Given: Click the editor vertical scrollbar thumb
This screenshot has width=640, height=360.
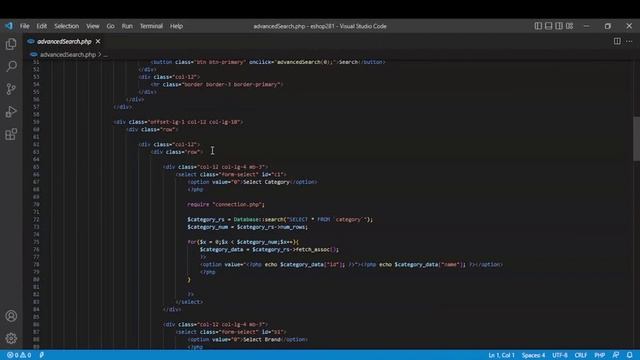Looking at the screenshot, I should click(x=636, y=139).
